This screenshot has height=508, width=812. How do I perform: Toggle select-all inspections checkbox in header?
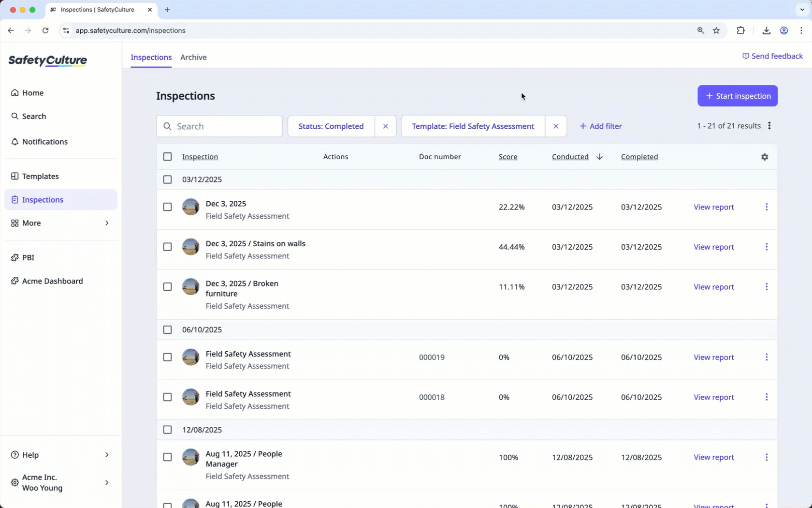tap(167, 157)
